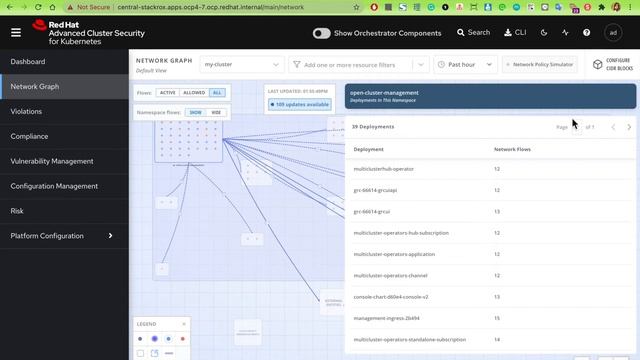Click the namespace box with deployment dots
The image size is (640, 360).
point(189,141)
